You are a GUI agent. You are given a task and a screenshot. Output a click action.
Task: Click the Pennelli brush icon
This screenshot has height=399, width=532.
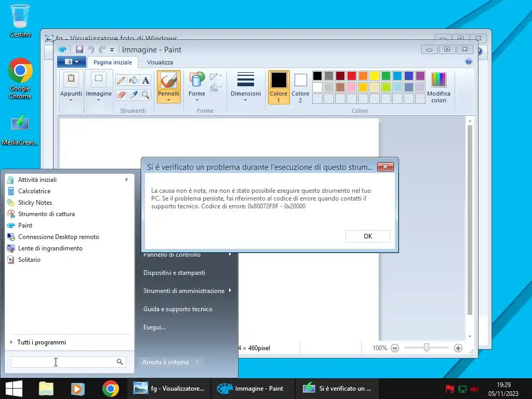click(x=169, y=80)
